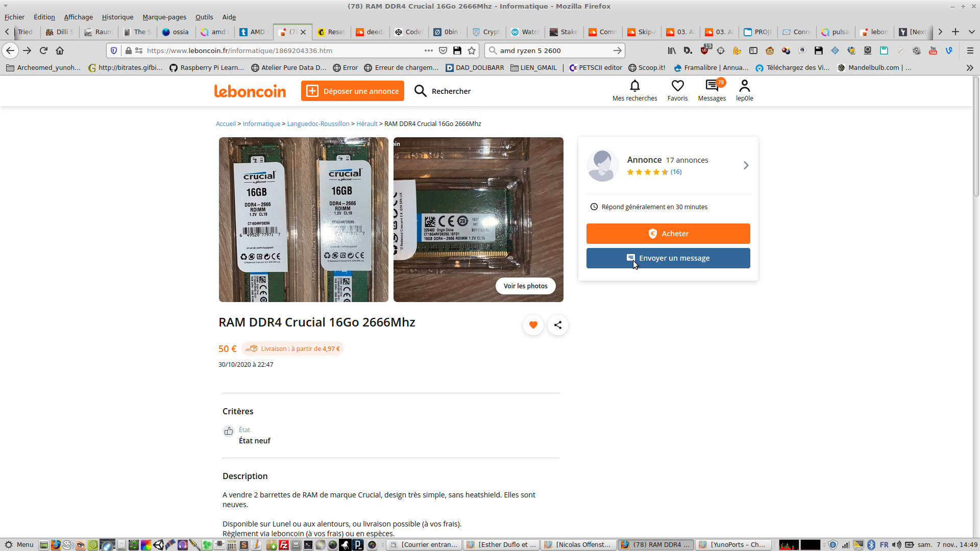Toggle the orange favorite heart on listing
Viewport: 980px width, 551px height.
pos(533,325)
